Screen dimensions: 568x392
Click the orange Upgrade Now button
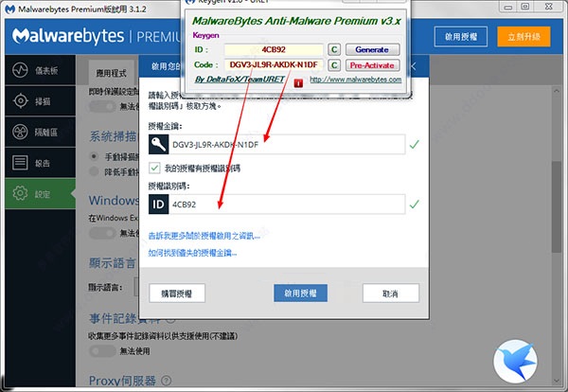[524, 37]
